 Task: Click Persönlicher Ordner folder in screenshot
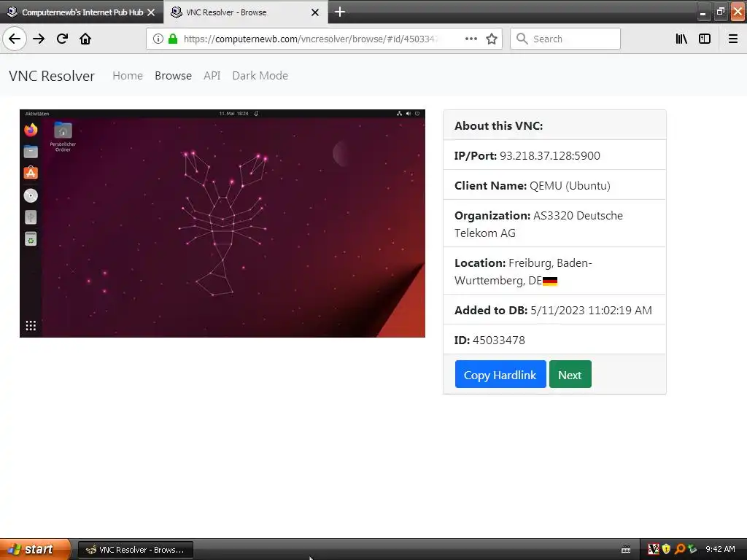coord(63,136)
